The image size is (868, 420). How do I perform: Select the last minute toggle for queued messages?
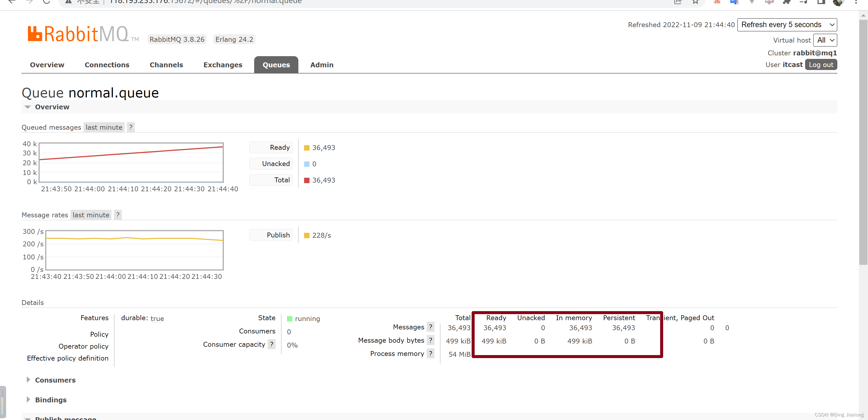pos(104,127)
